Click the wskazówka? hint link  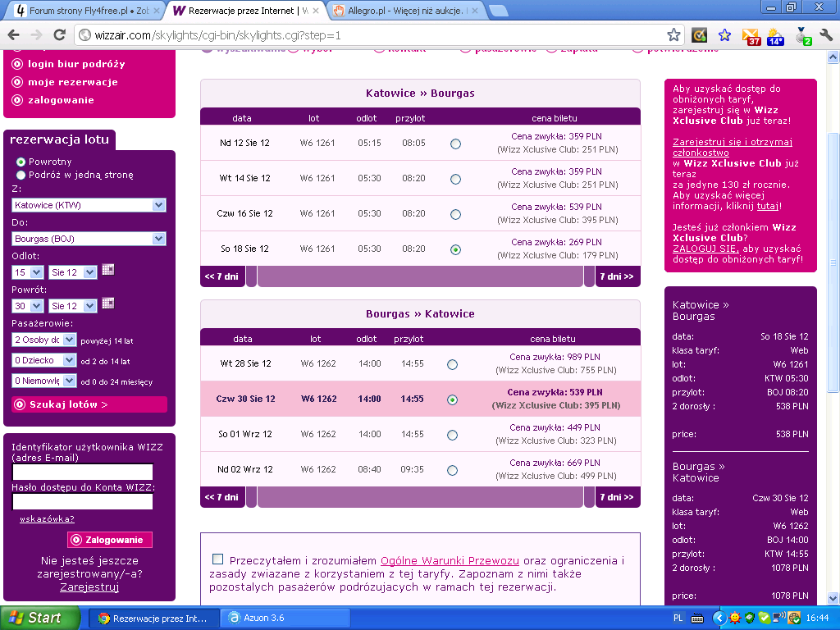pos(47,518)
